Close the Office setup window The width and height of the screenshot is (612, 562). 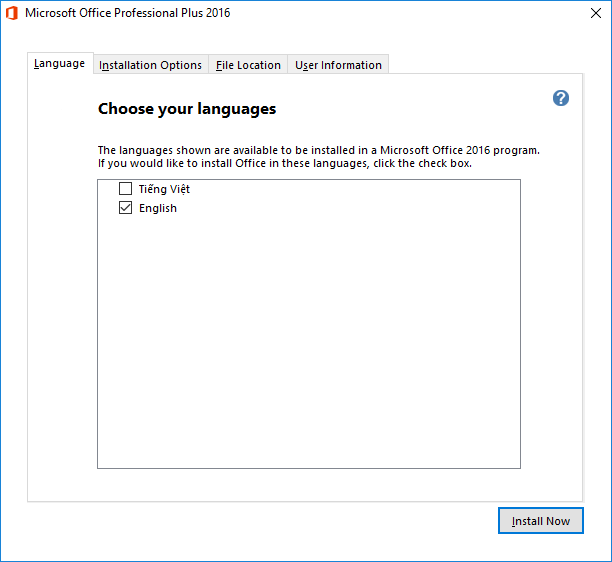coord(596,13)
